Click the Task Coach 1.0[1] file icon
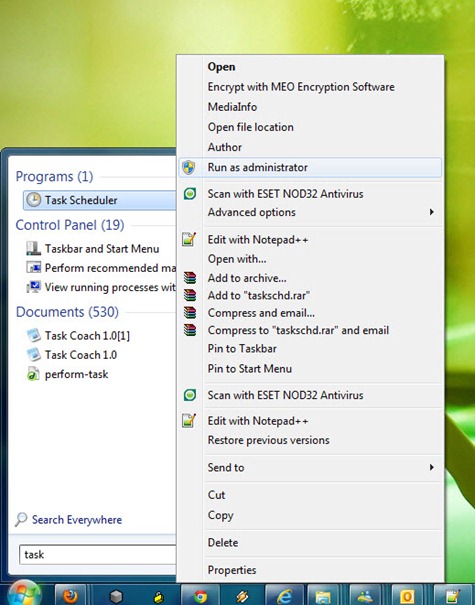Viewport: 475px width, 605px height. [x=34, y=335]
